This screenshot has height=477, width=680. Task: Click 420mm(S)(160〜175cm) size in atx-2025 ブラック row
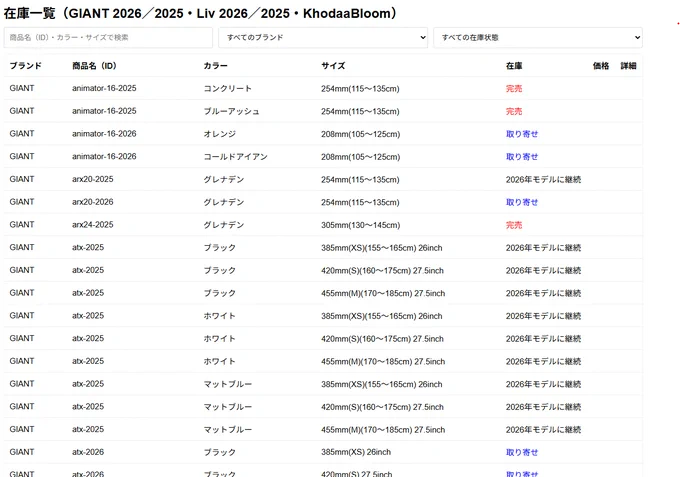[382, 271]
